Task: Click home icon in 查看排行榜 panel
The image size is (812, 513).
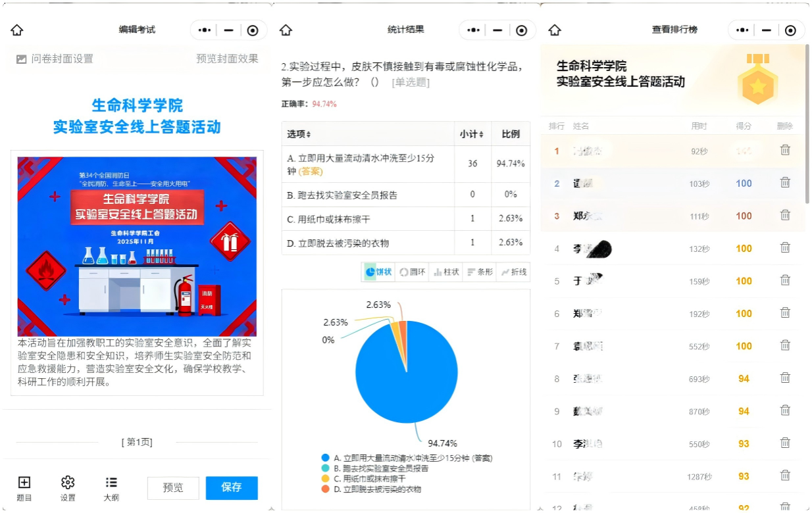Action: pyautogui.click(x=555, y=30)
